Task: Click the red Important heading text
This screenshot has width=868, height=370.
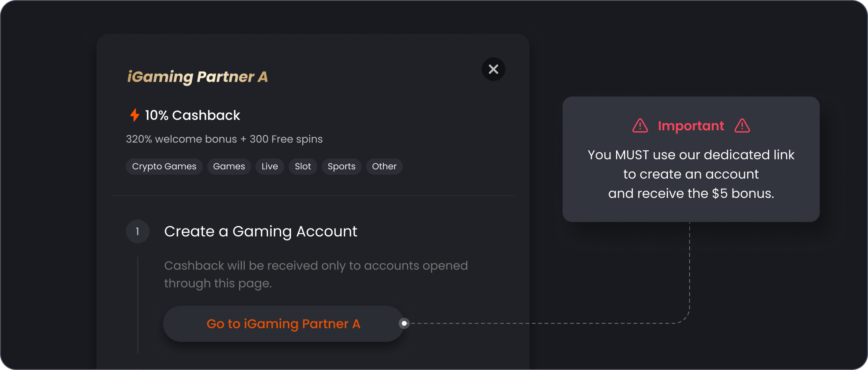Action: 691,126
